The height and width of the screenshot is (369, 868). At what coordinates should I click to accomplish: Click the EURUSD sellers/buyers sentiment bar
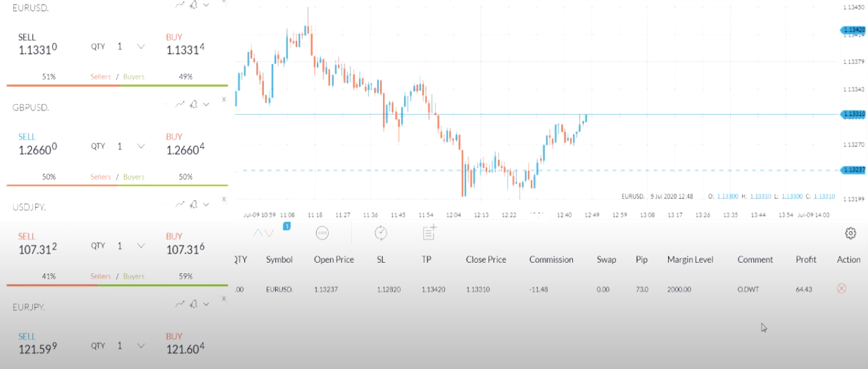point(117,86)
